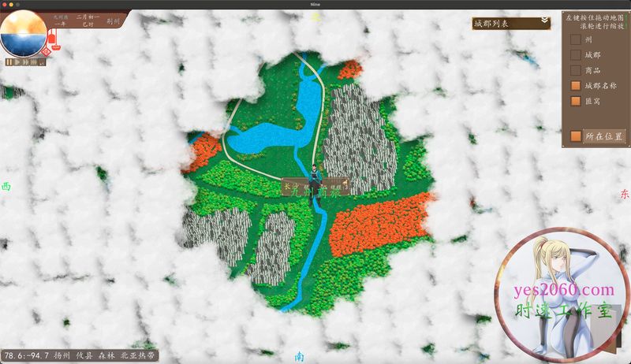Click the red diamond fortune charm
The height and width of the screenshot is (364, 631).
pyautogui.click(x=47, y=51)
